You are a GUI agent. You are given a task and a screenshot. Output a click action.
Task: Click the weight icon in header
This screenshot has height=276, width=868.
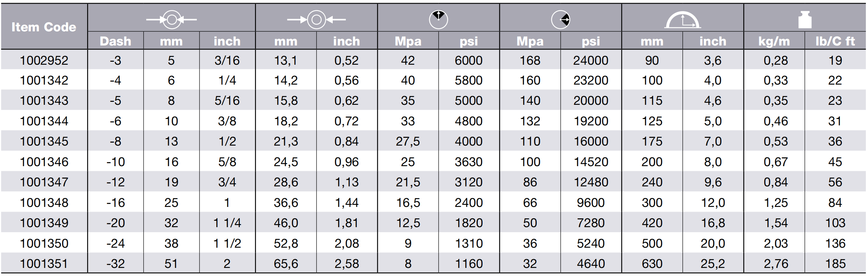(805, 20)
